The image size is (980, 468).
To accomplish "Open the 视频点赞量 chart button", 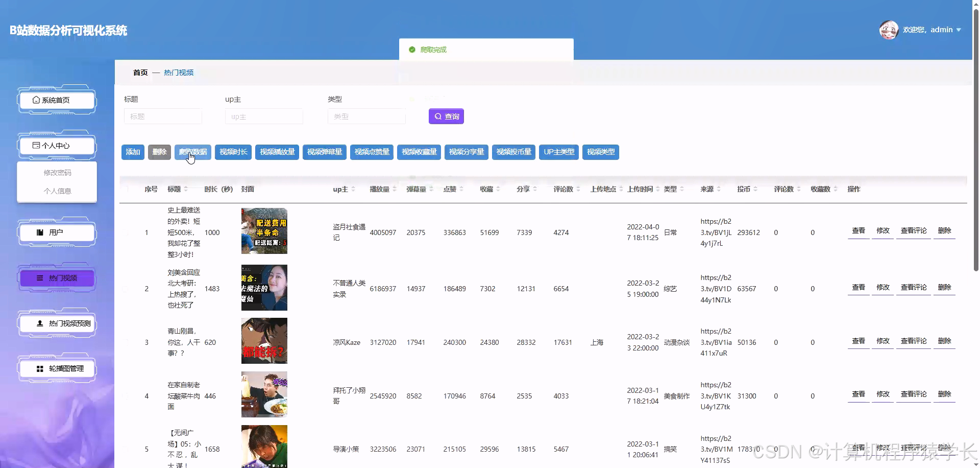I will click(372, 152).
